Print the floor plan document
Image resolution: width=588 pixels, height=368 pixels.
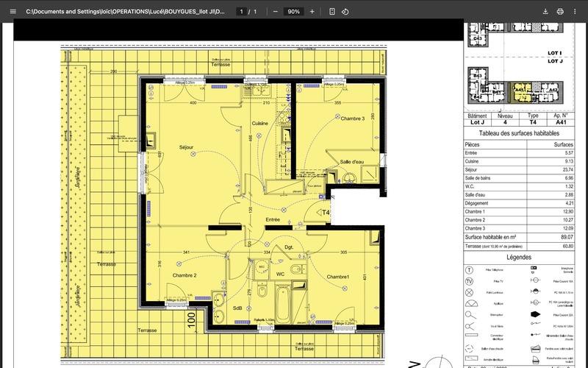[560, 12]
